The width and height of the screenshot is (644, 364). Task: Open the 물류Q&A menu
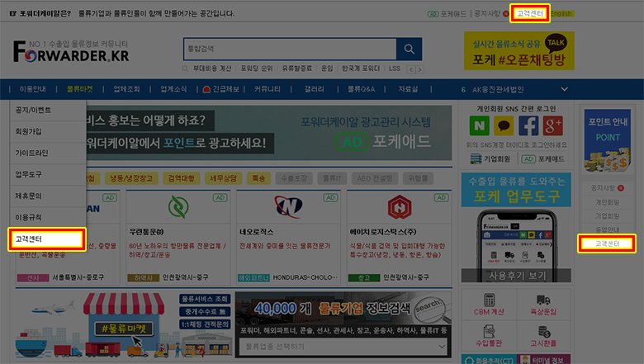(361, 89)
